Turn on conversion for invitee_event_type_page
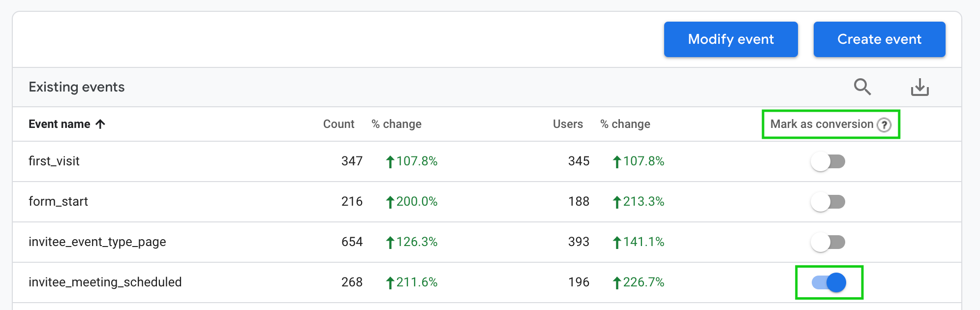 (x=828, y=242)
